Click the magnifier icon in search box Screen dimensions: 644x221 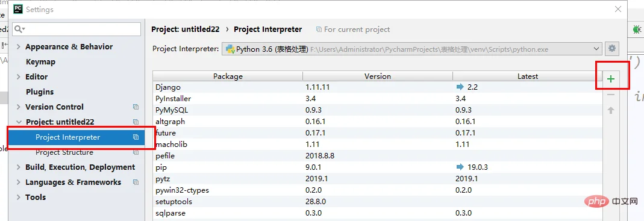pos(19,29)
